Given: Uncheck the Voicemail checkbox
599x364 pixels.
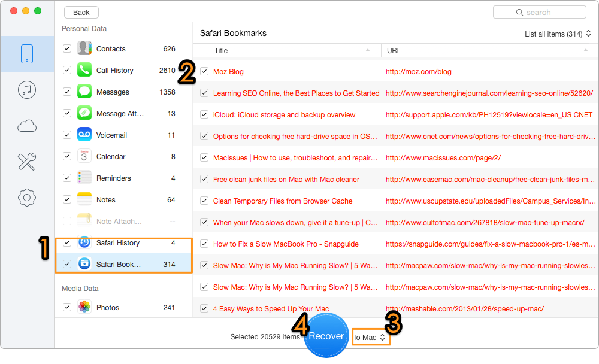Looking at the screenshot, I should (67, 135).
